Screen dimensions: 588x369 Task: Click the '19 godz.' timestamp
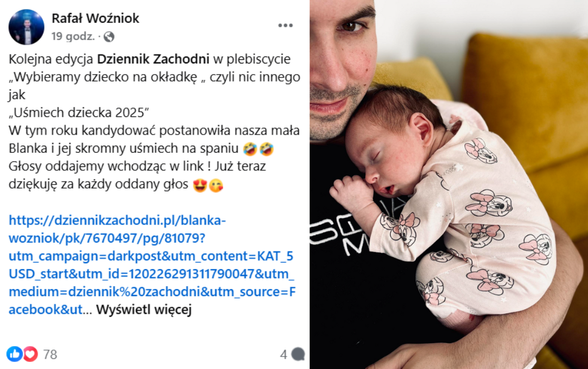[x=73, y=36]
